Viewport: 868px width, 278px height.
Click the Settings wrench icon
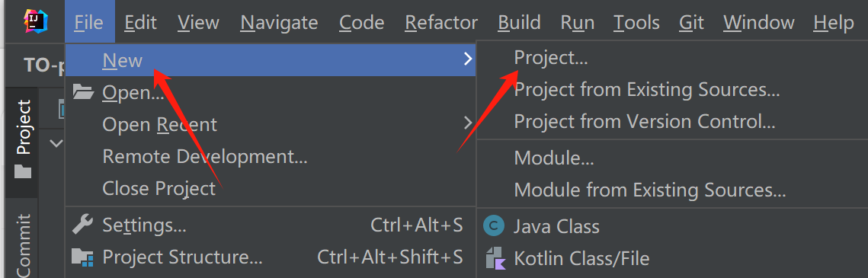coord(82,225)
